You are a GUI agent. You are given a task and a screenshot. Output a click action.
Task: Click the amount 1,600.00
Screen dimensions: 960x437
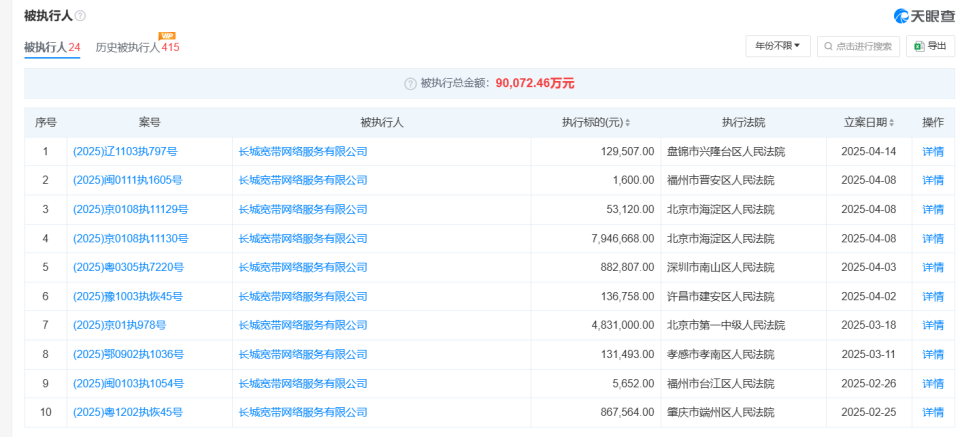coord(636,181)
